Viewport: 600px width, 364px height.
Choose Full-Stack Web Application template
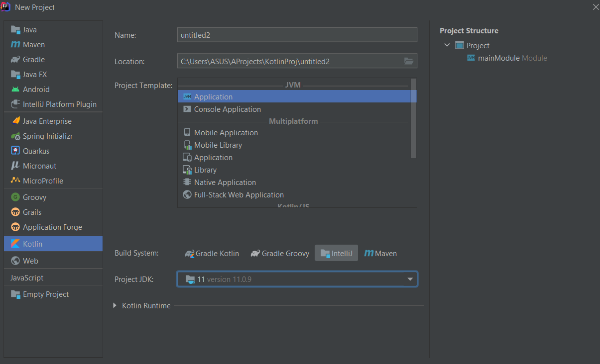(239, 195)
